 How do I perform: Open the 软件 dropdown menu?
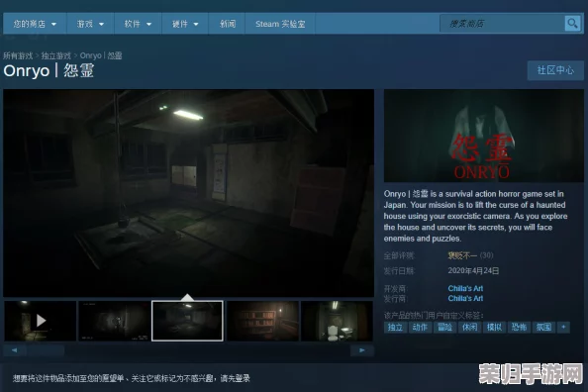click(138, 24)
